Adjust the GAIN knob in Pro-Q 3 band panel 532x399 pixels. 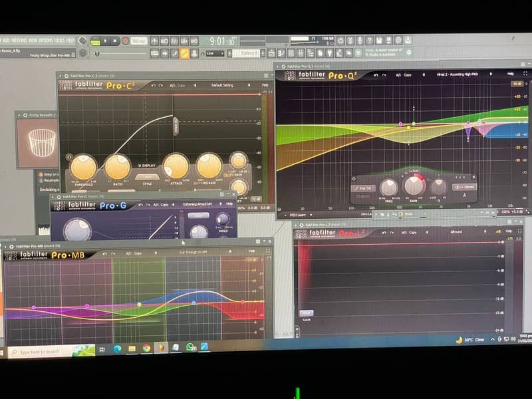414,186
